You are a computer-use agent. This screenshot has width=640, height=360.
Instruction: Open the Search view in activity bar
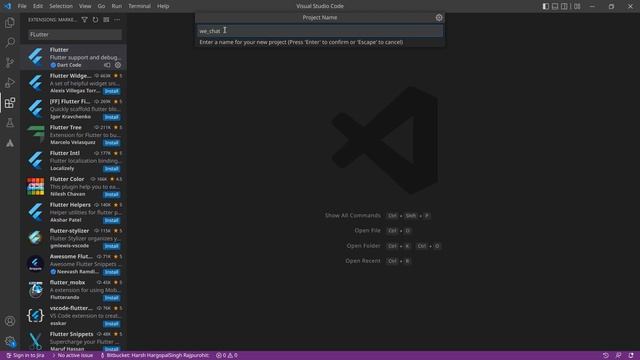pos(10,42)
